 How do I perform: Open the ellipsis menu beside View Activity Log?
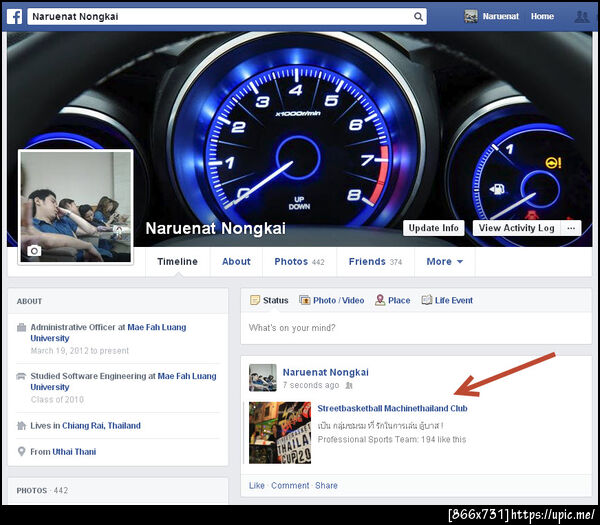click(x=571, y=228)
